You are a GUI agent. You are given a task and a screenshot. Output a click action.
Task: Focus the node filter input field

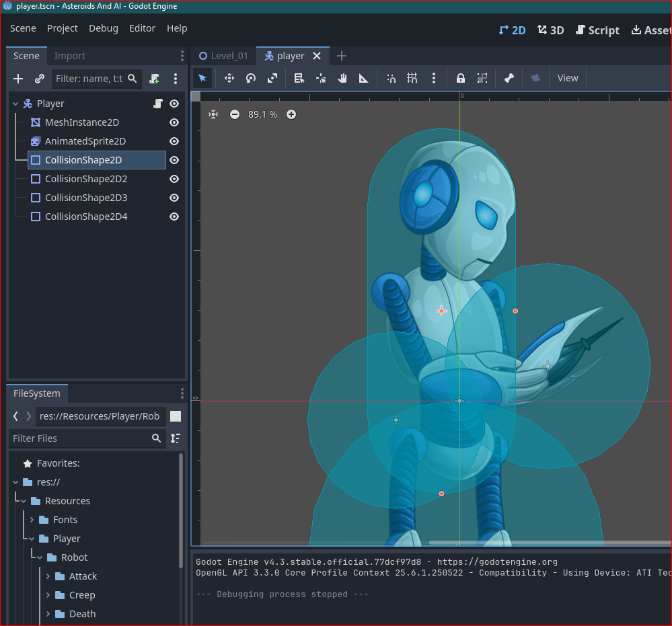(96, 79)
